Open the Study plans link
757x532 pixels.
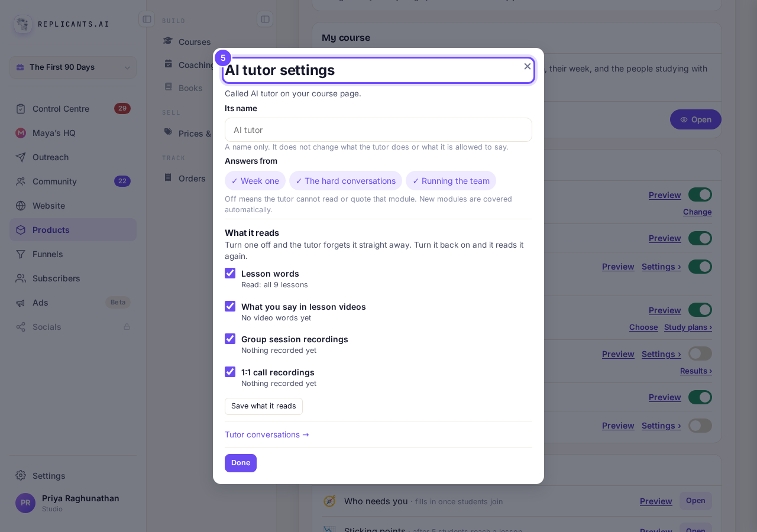688,327
